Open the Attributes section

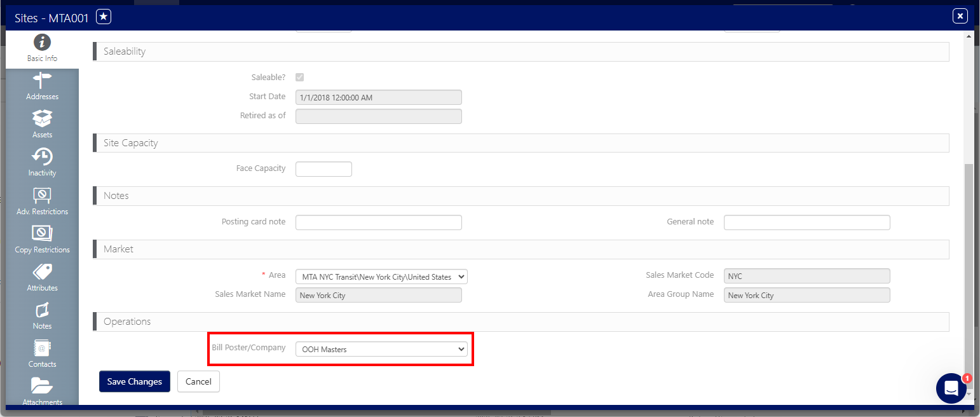(42, 278)
